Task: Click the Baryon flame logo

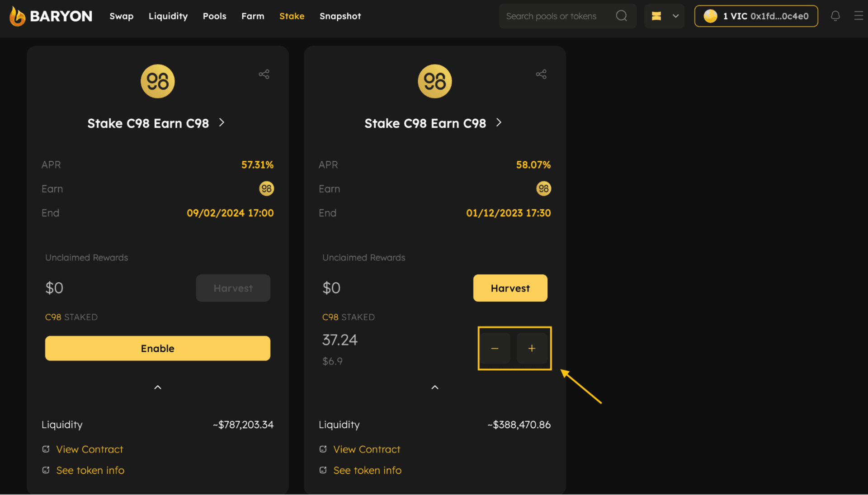Action: click(x=17, y=16)
